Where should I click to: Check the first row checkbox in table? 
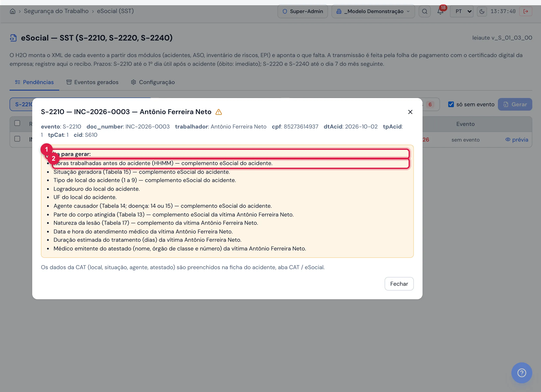pyautogui.click(x=17, y=139)
